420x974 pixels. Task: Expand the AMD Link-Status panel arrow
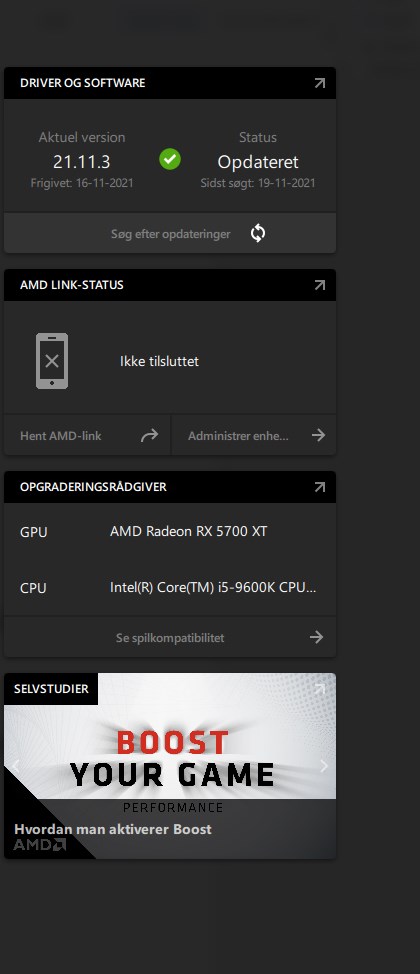(x=319, y=285)
